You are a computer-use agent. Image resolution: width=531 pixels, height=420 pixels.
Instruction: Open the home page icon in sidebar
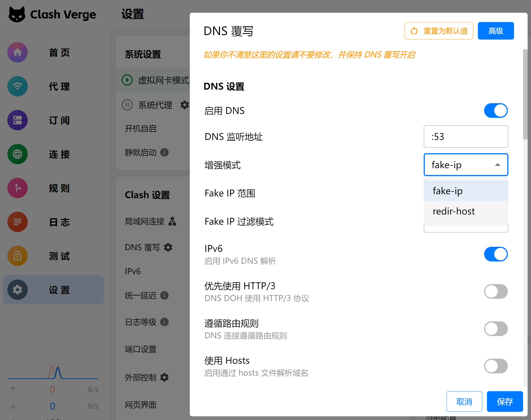click(x=18, y=53)
